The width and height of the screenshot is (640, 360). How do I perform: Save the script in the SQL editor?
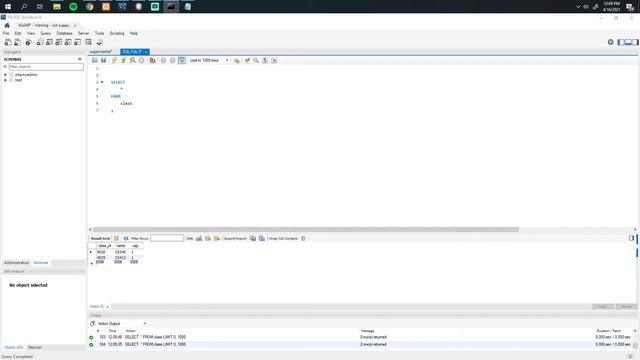click(104, 60)
